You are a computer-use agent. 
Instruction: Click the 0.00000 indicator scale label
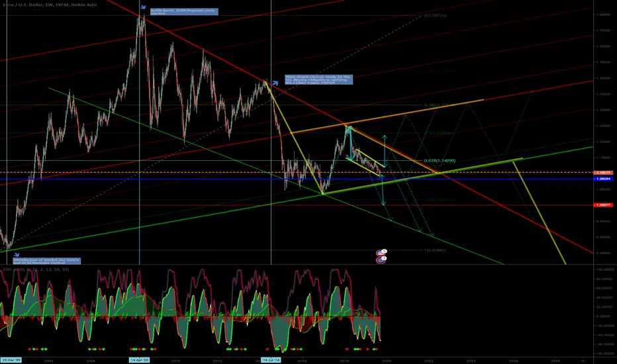[603, 316]
